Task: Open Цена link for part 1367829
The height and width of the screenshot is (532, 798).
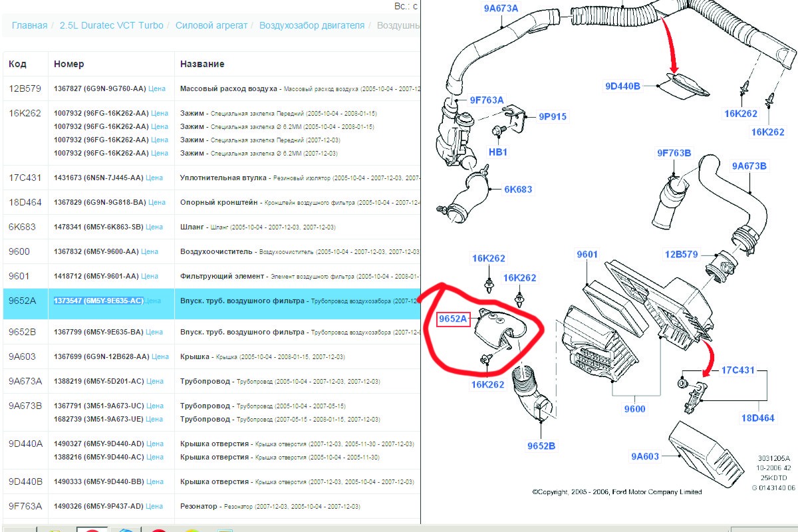Action: click(x=157, y=202)
